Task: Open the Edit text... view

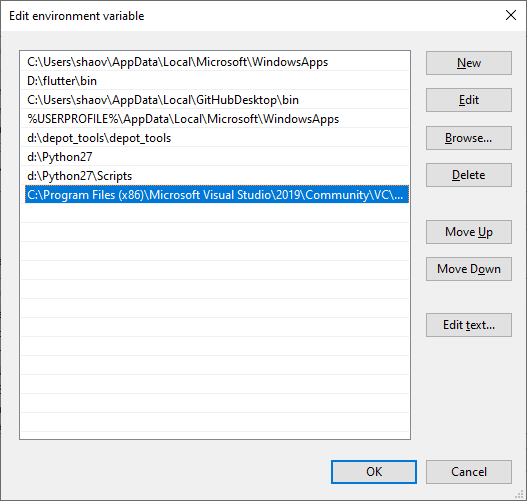Action: tap(469, 325)
